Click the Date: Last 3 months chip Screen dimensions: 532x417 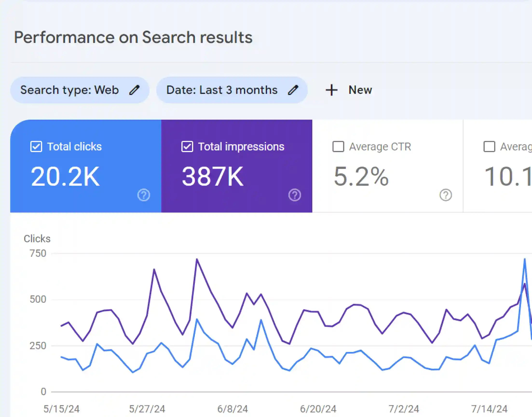[x=232, y=90]
